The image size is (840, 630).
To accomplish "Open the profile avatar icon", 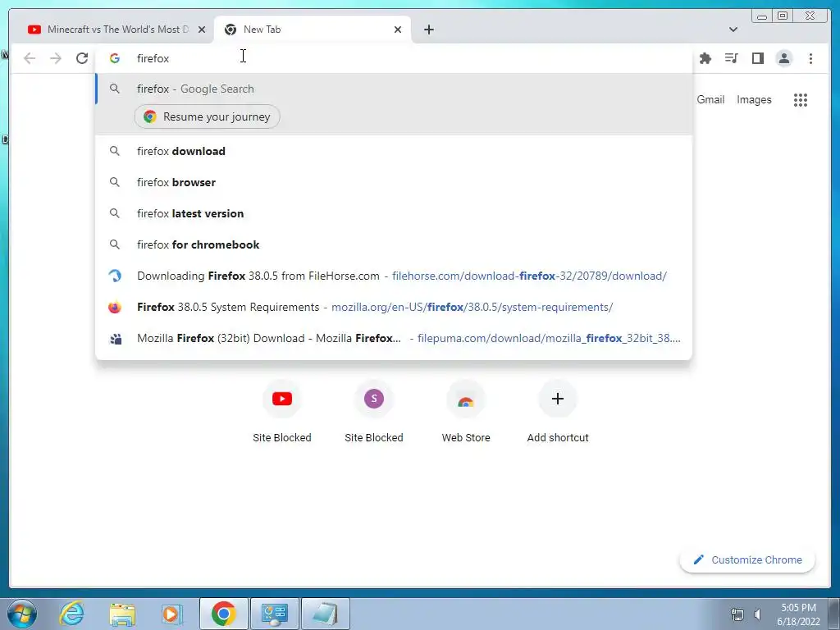I will (x=783, y=58).
